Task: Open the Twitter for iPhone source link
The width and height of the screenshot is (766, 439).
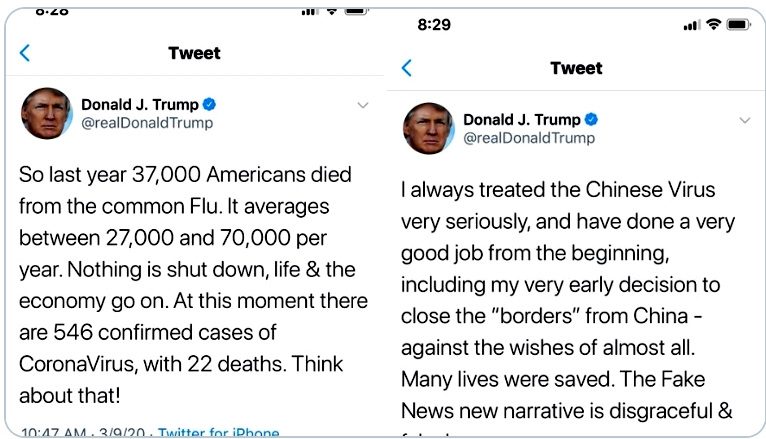Action: (218, 432)
